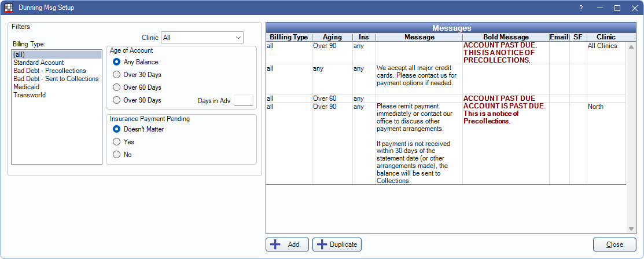Click the Days in Adv input field

[243, 100]
